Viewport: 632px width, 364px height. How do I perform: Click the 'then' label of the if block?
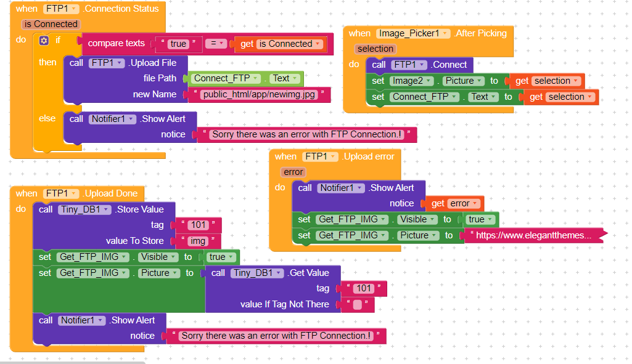click(47, 62)
